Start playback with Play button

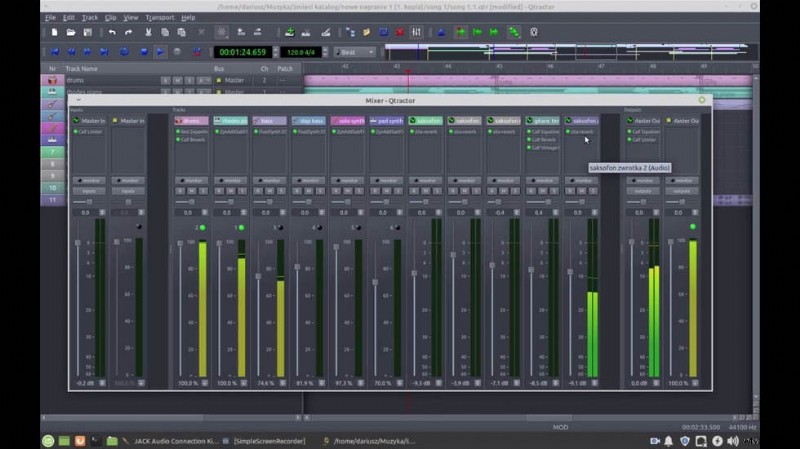click(x=160, y=52)
